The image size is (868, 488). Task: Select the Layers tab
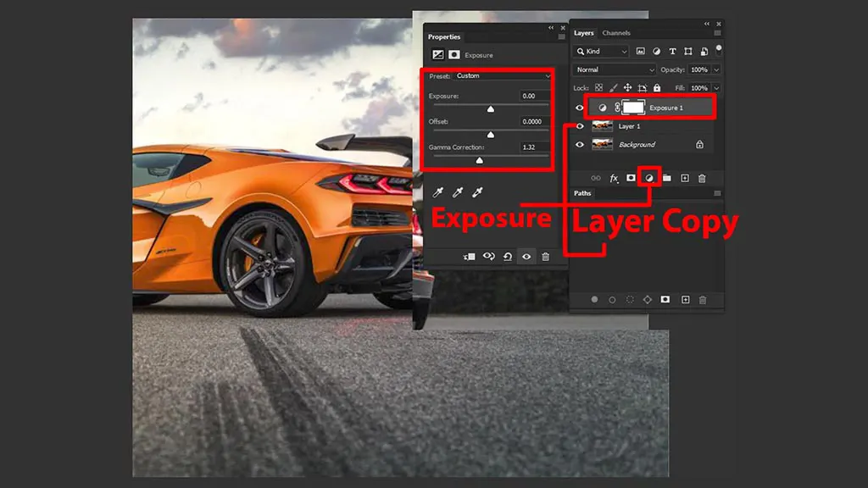[583, 33]
